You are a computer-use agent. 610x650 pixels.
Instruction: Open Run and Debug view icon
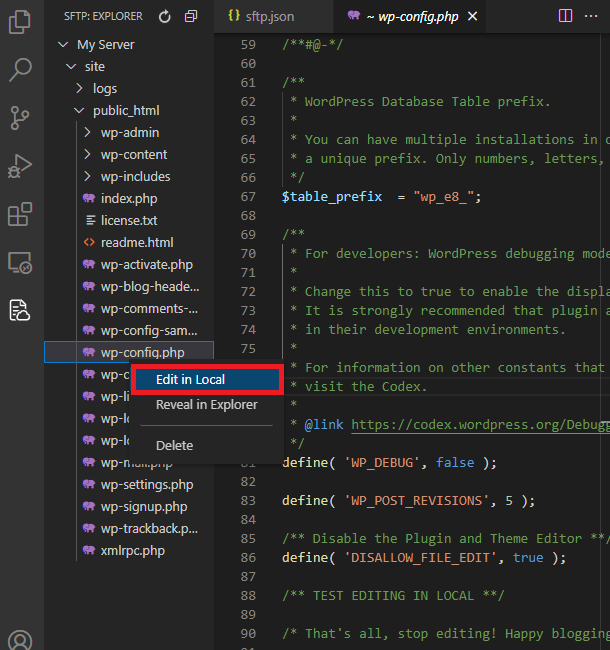[19, 166]
